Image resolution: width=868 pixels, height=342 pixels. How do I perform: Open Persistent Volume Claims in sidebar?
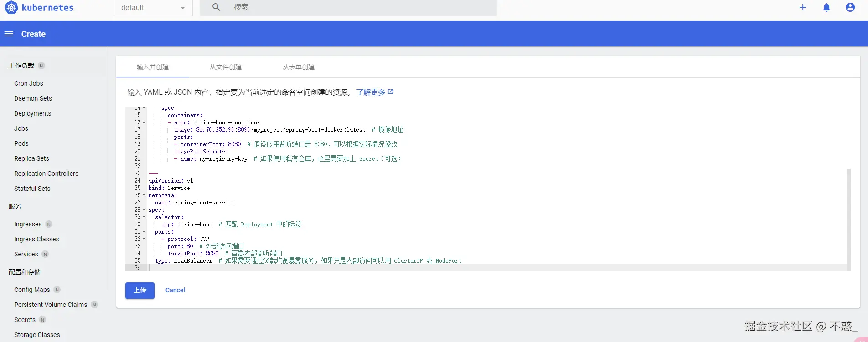[51, 305]
